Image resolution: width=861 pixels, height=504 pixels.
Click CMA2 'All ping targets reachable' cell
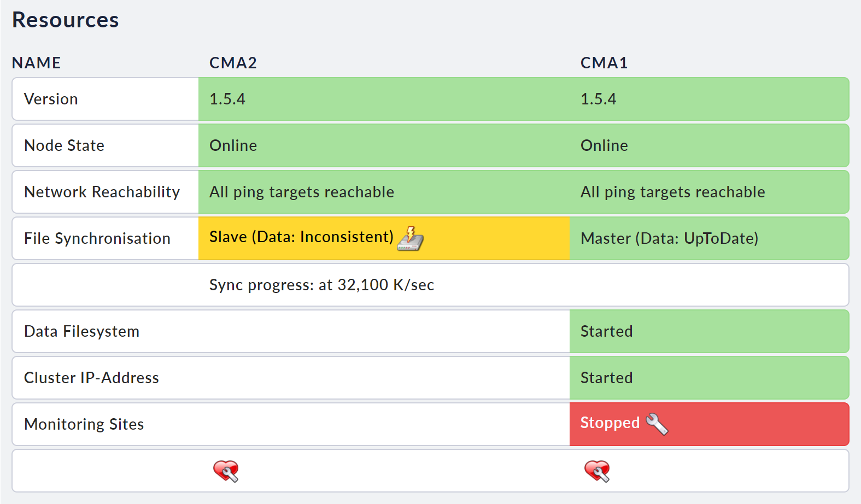pyautogui.click(x=384, y=192)
